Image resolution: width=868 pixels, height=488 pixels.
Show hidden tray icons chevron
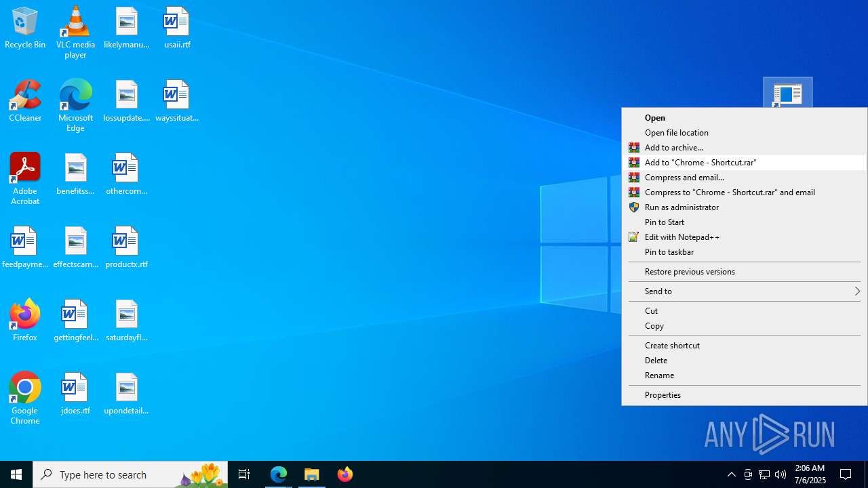click(x=732, y=474)
